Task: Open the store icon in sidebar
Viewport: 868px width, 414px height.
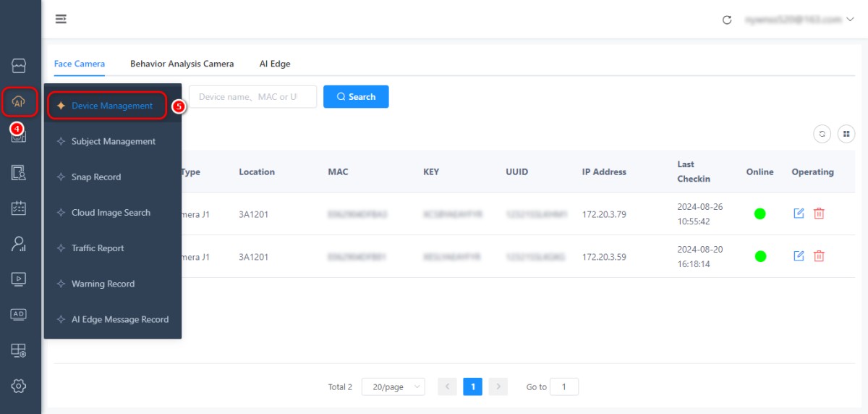Action: [x=20, y=67]
